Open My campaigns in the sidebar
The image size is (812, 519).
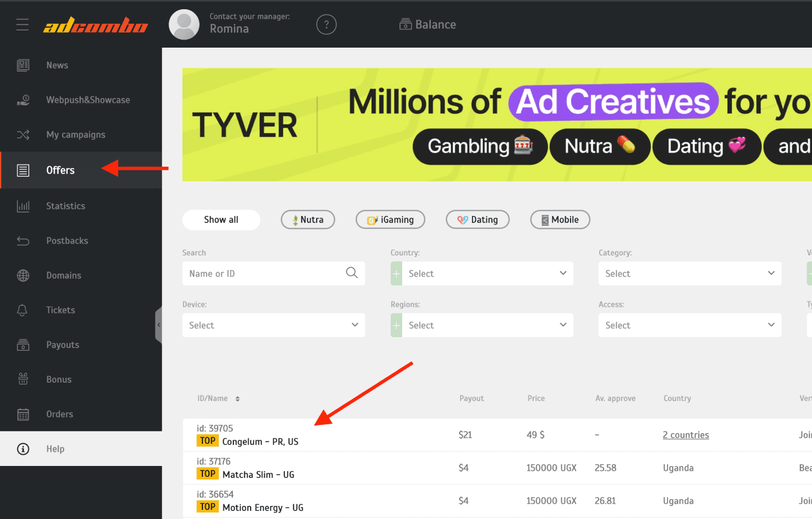[x=76, y=135]
